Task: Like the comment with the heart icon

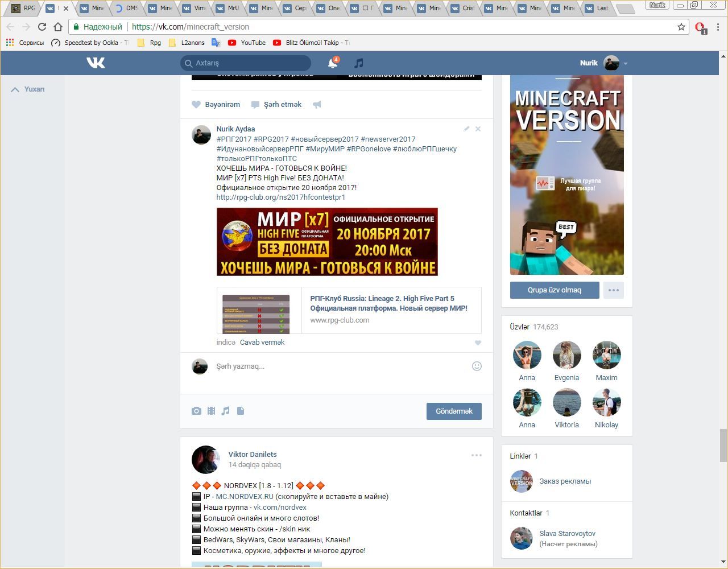Action: [478, 343]
